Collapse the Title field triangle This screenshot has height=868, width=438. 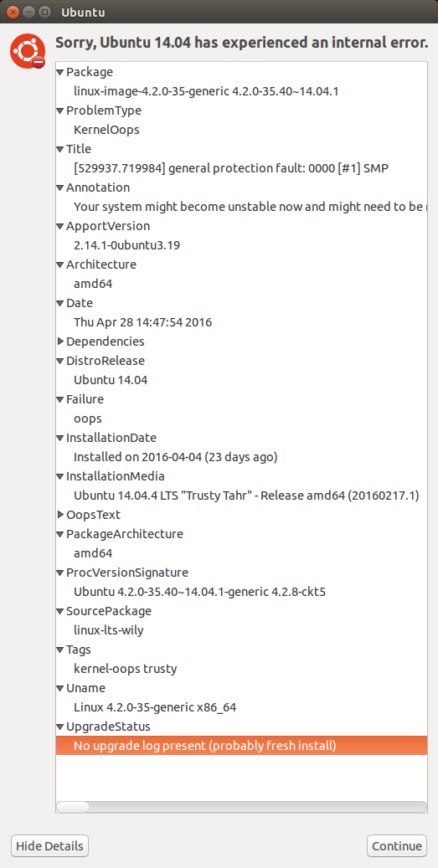click(x=60, y=150)
